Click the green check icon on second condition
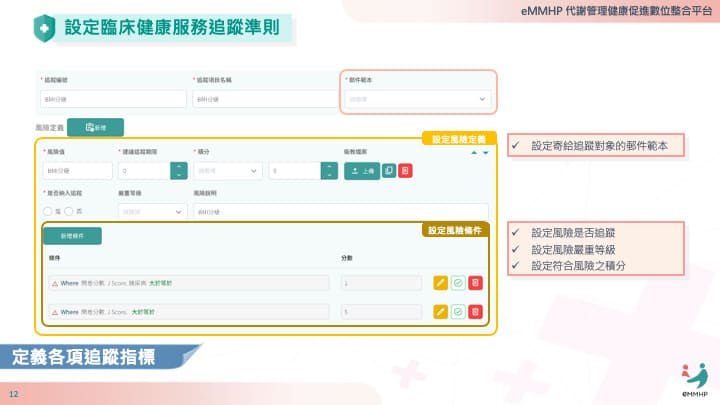The image size is (720, 405). point(458,312)
